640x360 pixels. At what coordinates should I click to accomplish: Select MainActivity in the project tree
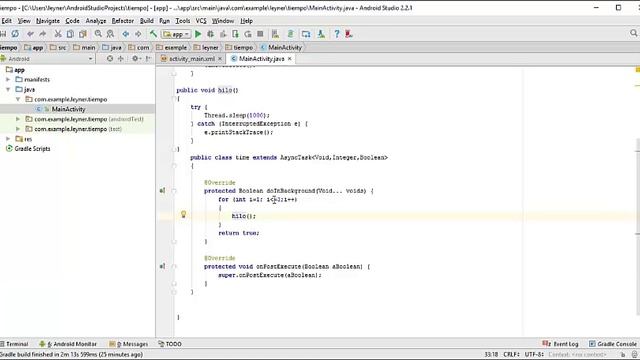pos(68,109)
